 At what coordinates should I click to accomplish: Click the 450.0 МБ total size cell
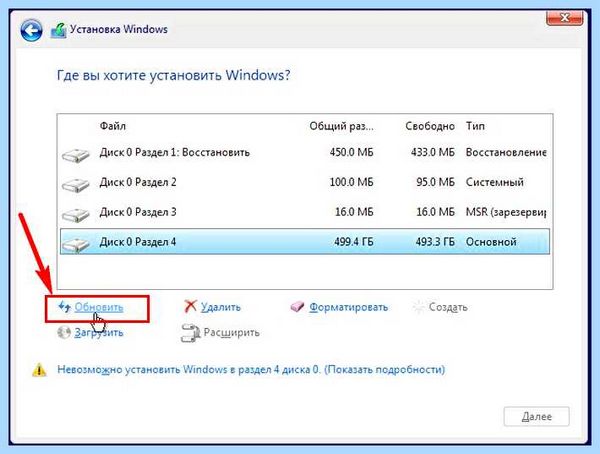pos(351,152)
